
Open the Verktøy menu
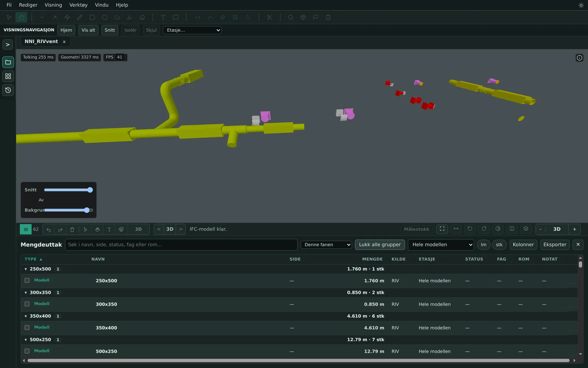click(78, 5)
